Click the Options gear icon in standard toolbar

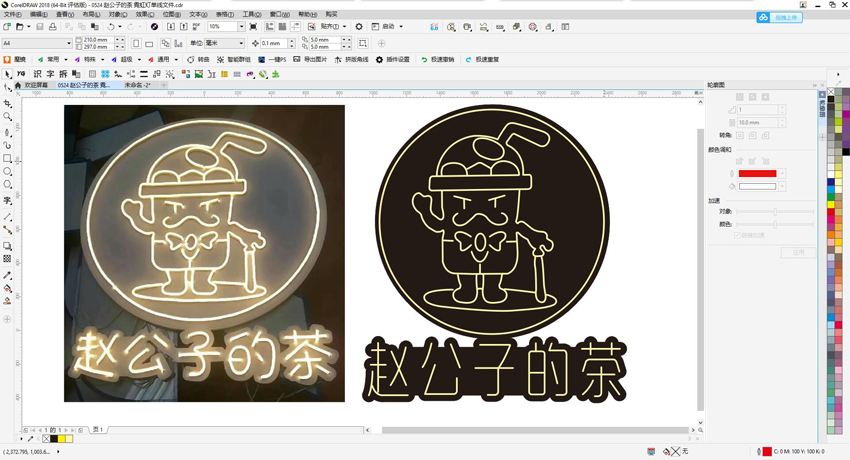(x=359, y=27)
